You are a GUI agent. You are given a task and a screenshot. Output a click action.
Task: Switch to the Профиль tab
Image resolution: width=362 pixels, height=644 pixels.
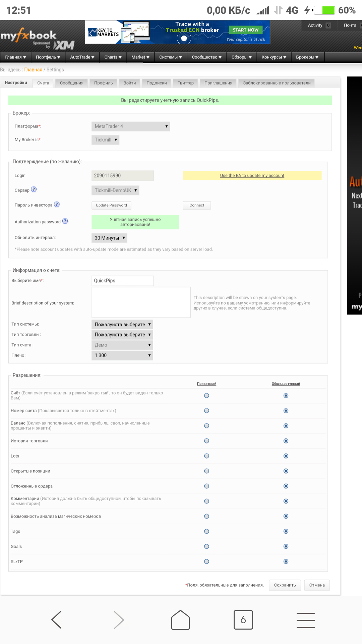coord(104,83)
